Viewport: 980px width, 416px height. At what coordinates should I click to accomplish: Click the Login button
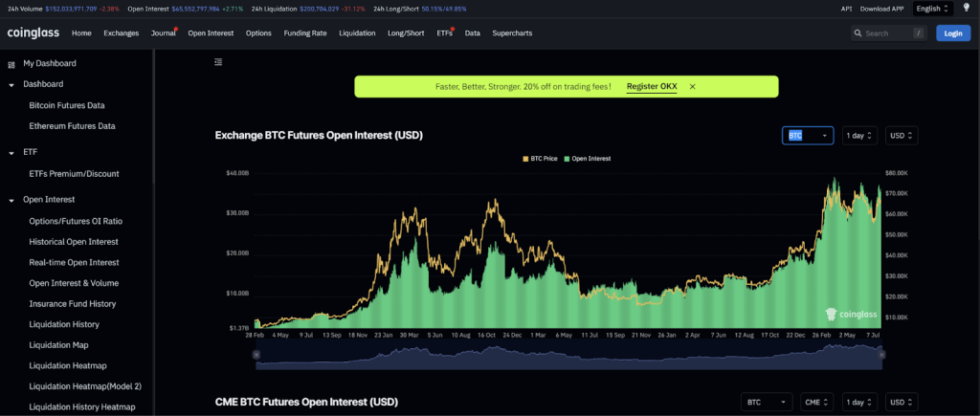tap(953, 33)
